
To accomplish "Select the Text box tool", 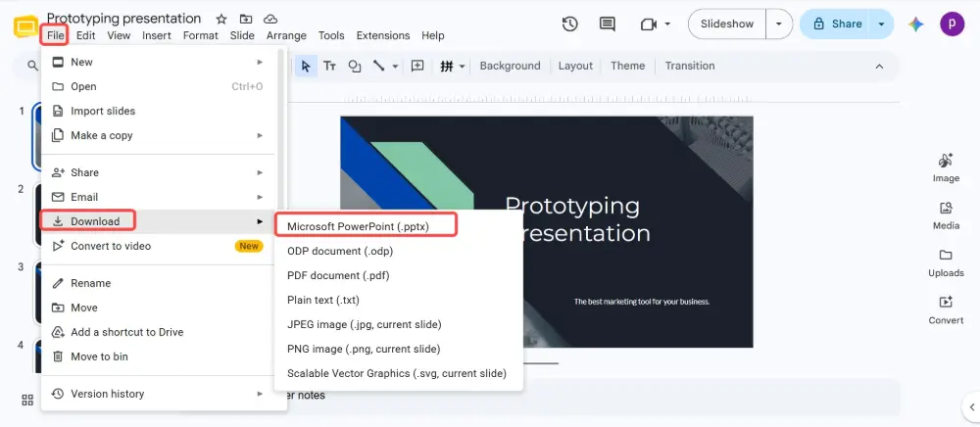I will point(329,67).
